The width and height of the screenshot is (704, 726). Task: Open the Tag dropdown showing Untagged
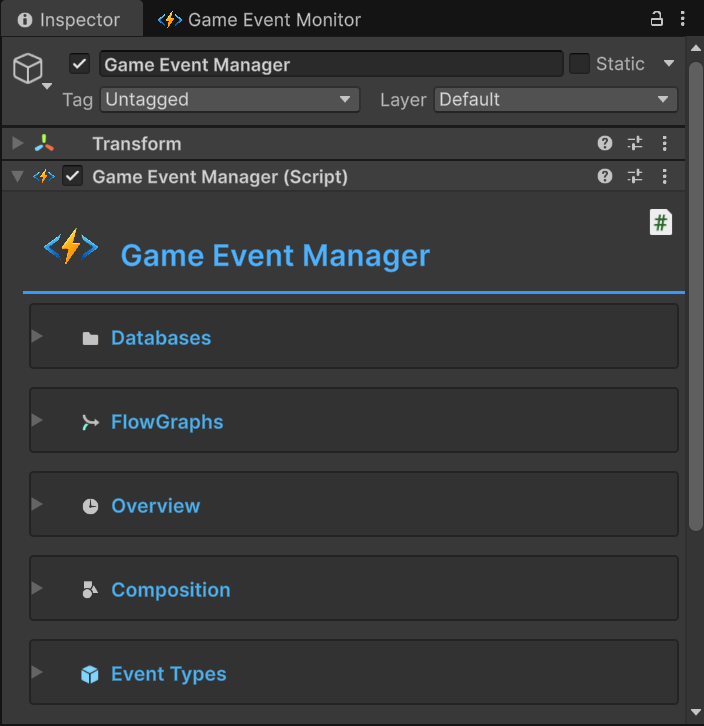click(x=229, y=100)
